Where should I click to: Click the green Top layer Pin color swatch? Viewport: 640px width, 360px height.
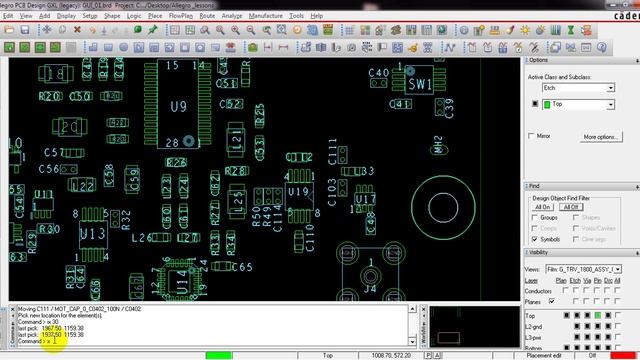598,315
